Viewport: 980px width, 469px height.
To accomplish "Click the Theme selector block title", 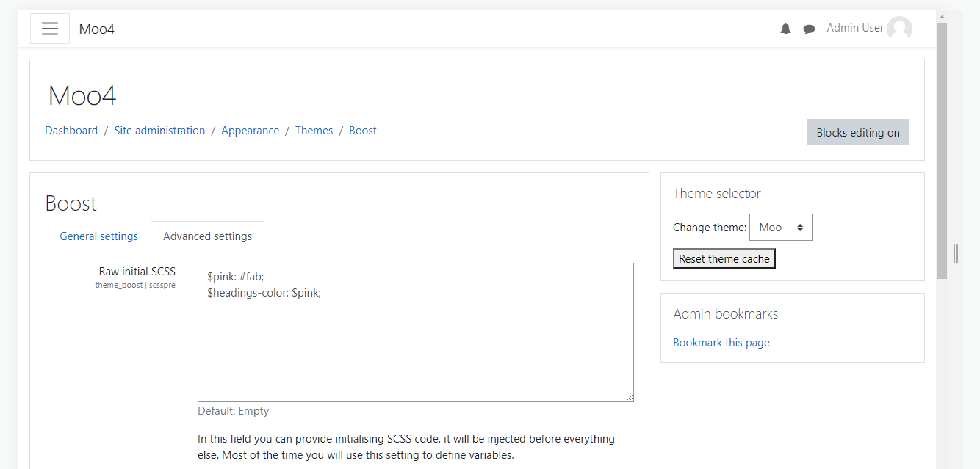I will click(x=717, y=194).
